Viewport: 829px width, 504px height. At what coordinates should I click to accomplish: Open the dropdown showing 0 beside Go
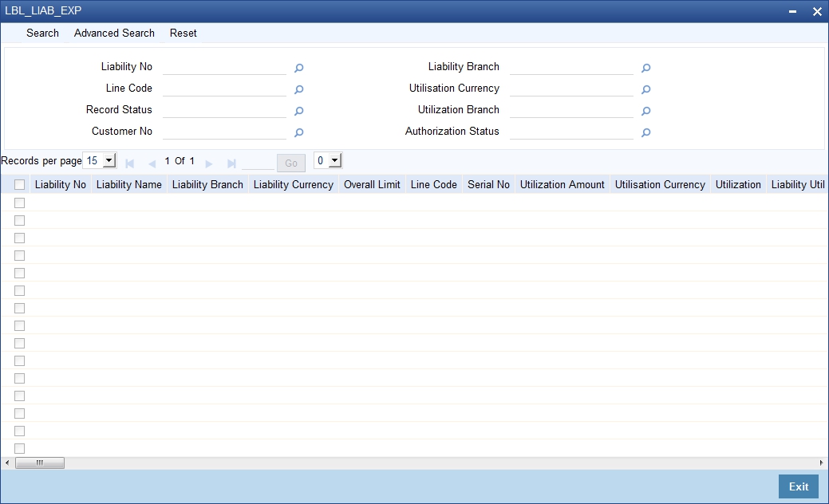tap(328, 160)
